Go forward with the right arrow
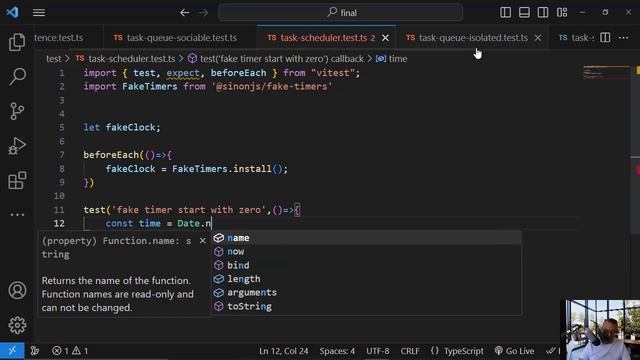640x360 pixels. [x=203, y=13]
